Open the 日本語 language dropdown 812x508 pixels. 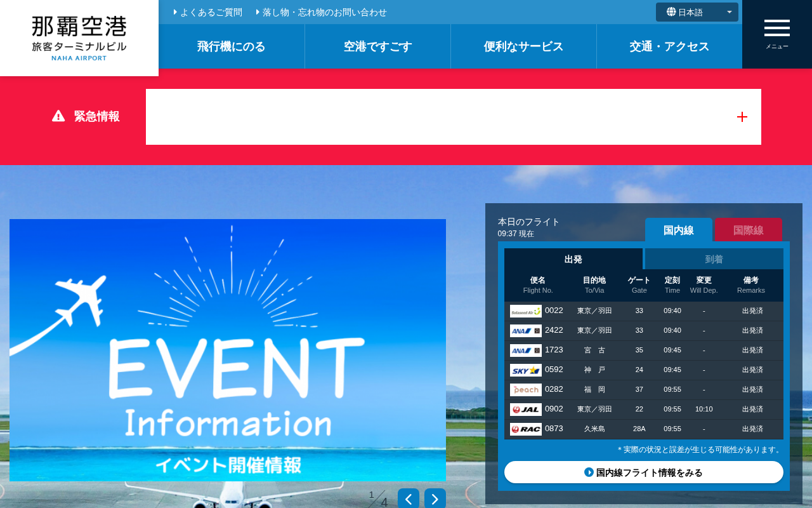697,12
